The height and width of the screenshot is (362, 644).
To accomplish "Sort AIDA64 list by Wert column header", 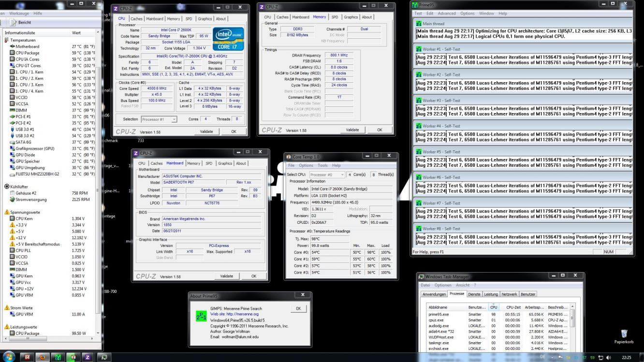I will pyautogui.click(x=83, y=33).
